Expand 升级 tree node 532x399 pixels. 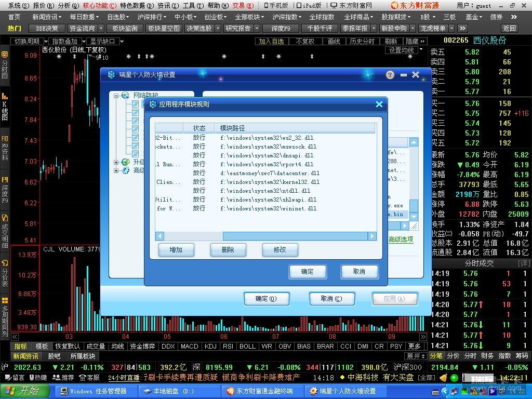pos(116,162)
